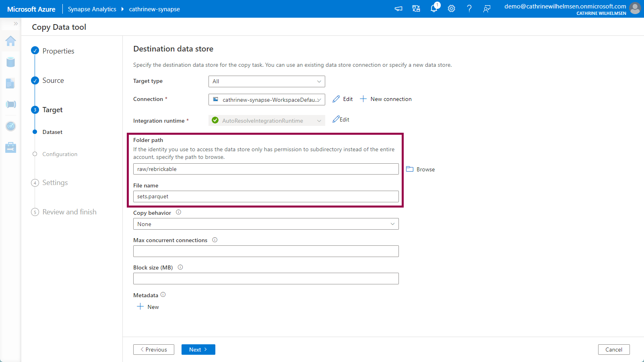Open the settings gear icon
The image size is (644, 362).
(452, 8)
